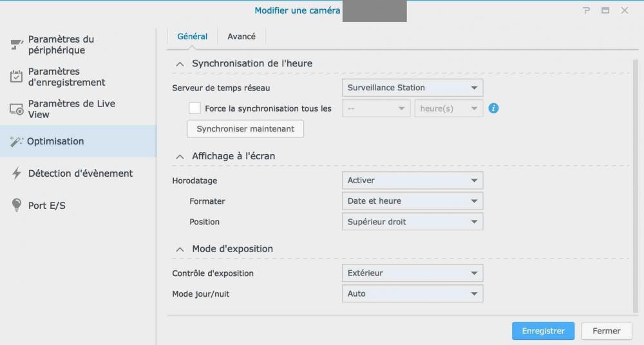Click the recording settings calendar icon
Screen dimensions: 644x345
click(x=16, y=77)
